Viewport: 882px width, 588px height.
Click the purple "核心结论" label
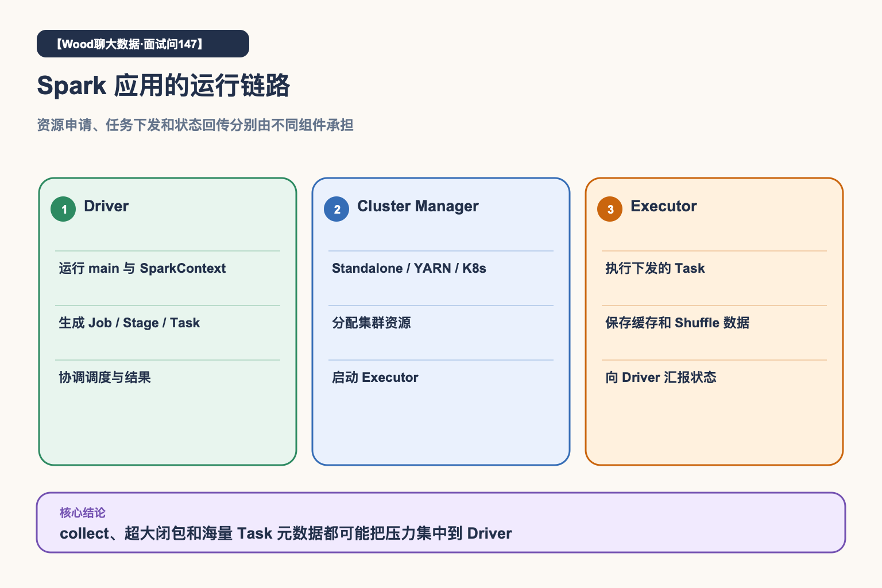83,513
